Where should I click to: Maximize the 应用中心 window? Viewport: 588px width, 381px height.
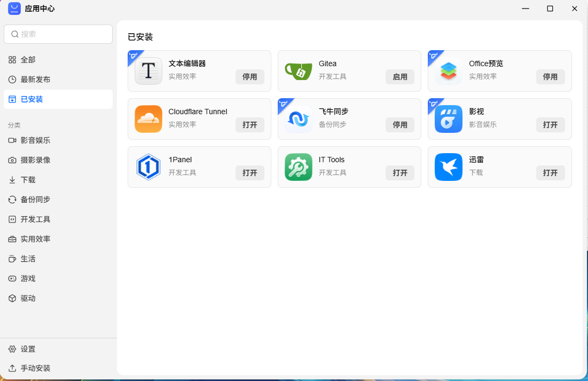550,9
